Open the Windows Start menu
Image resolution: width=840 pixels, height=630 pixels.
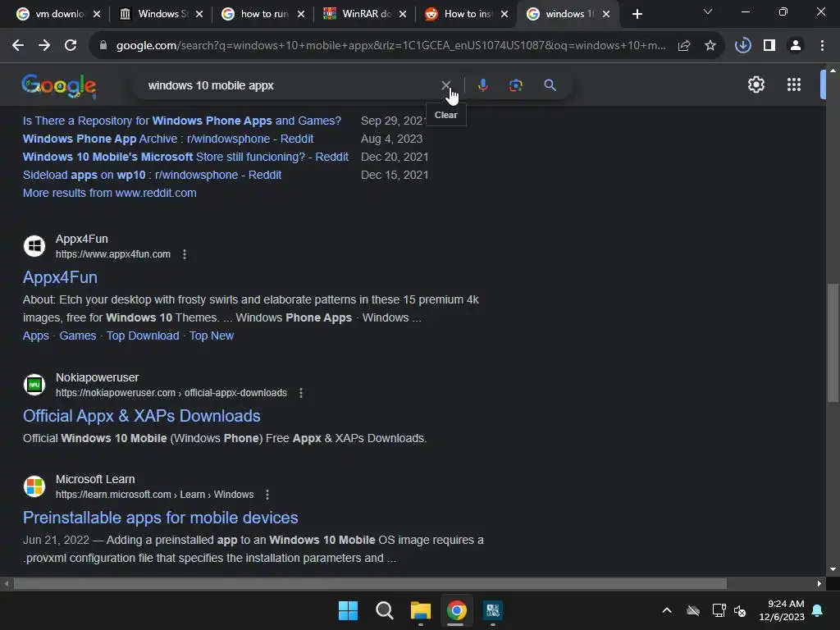click(x=348, y=610)
